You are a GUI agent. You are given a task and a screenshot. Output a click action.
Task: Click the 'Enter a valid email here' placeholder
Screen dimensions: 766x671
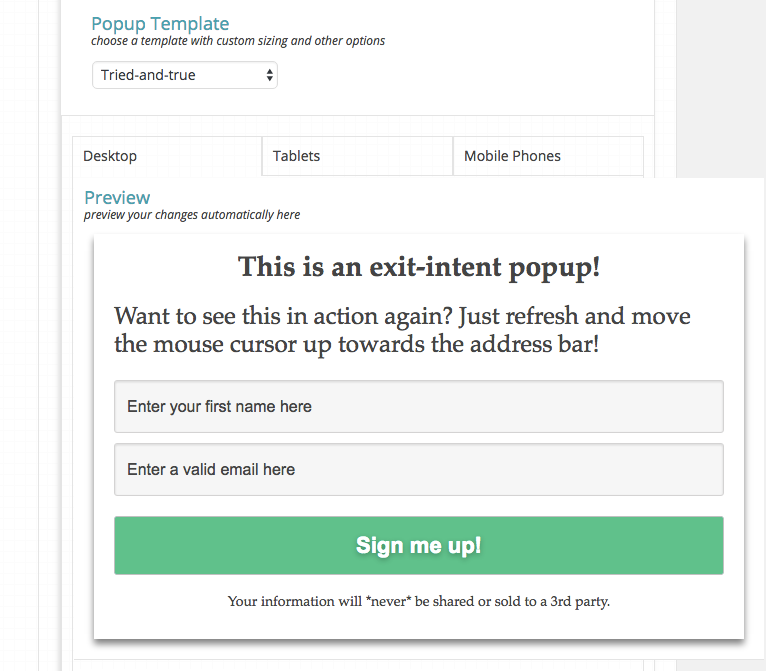[211, 469]
